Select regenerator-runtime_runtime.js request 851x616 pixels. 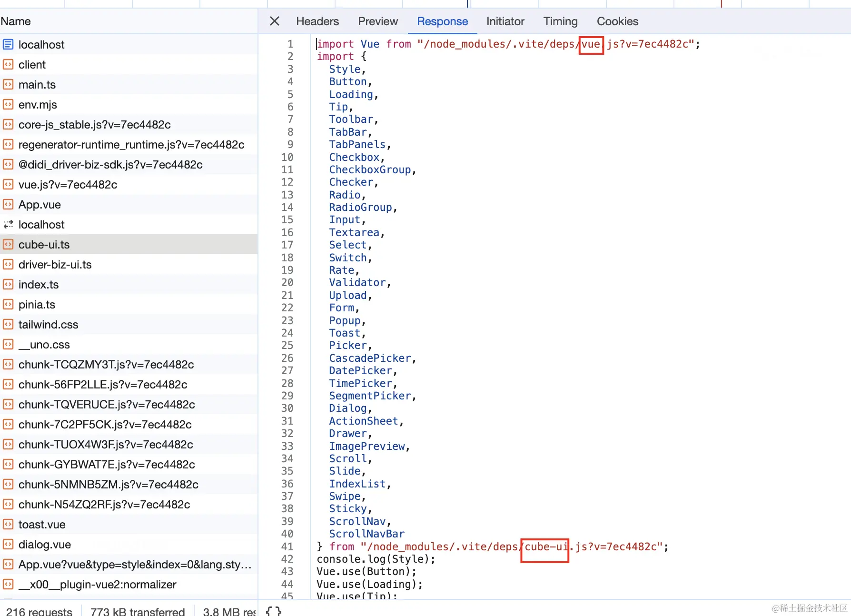tap(129, 145)
